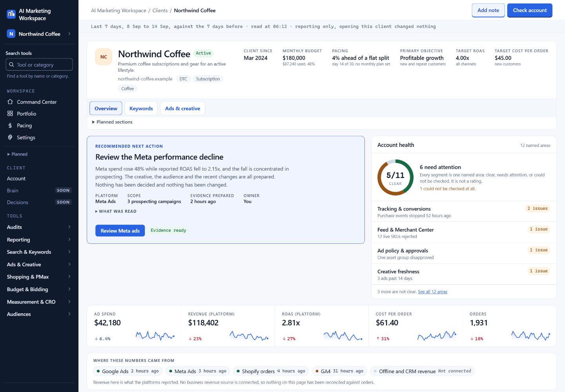The image size is (565, 392).
Task: Expand the Ads & Creative sidebar menu
Action: click(39, 264)
